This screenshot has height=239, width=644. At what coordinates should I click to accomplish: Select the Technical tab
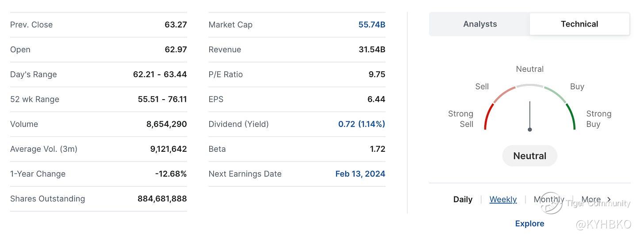click(x=579, y=24)
